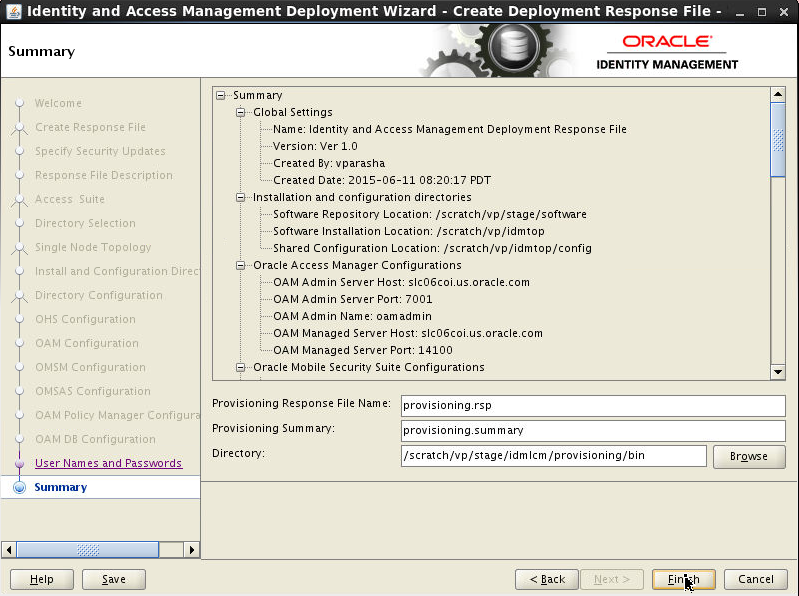Select the Welcome step in navigation
This screenshot has width=799, height=596.
click(58, 103)
